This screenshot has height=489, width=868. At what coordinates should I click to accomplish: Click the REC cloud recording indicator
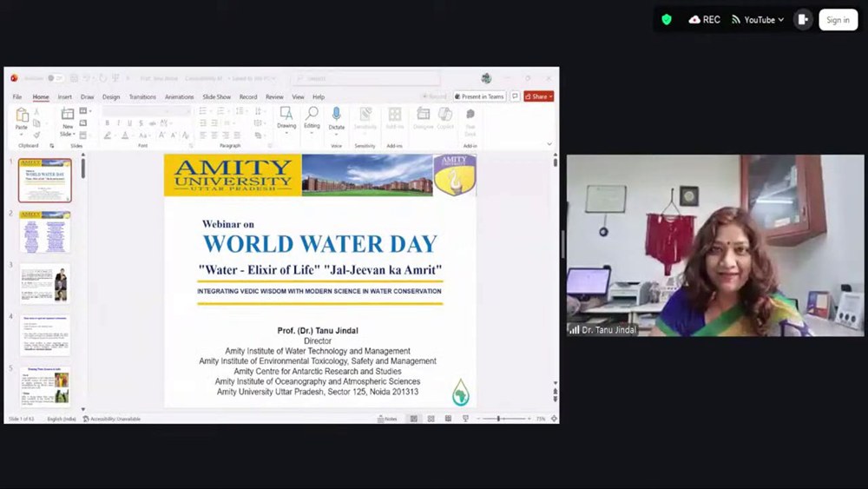[x=704, y=20]
